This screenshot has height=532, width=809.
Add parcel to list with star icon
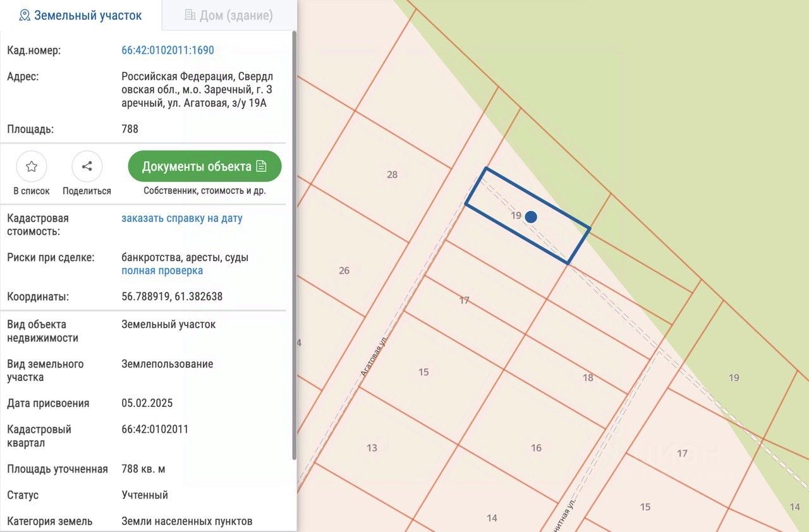(32, 167)
